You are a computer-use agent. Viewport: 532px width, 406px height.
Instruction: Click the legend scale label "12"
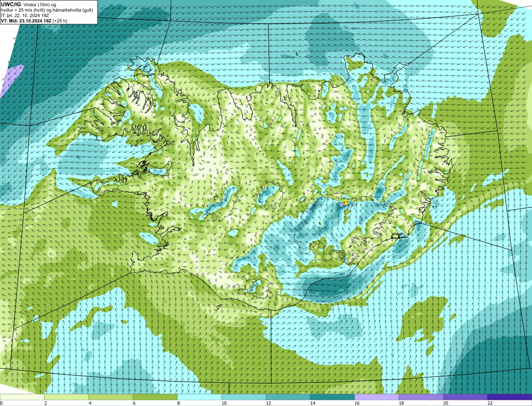[x=268, y=403]
